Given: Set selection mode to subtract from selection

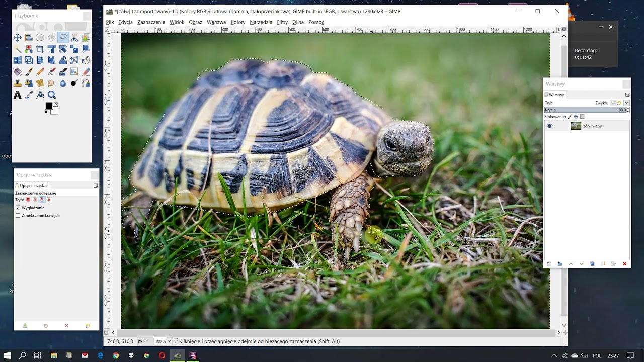Looking at the screenshot, I should tap(42, 200).
